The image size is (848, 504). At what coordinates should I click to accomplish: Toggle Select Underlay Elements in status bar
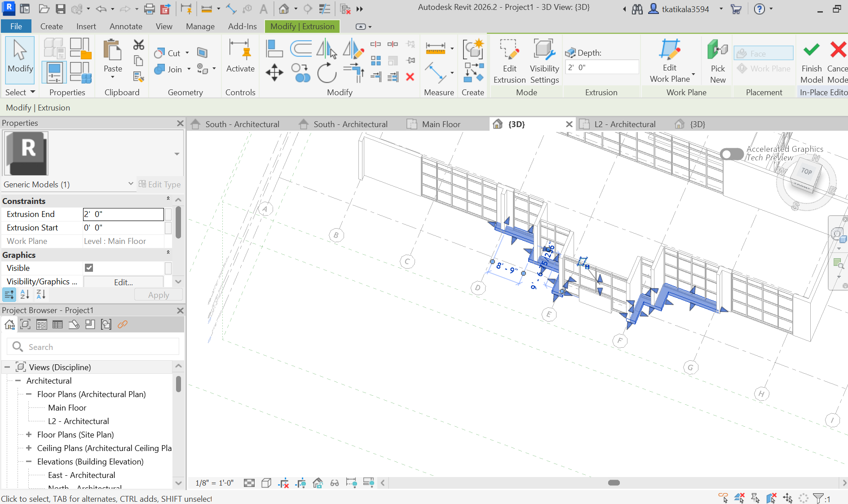point(739,498)
